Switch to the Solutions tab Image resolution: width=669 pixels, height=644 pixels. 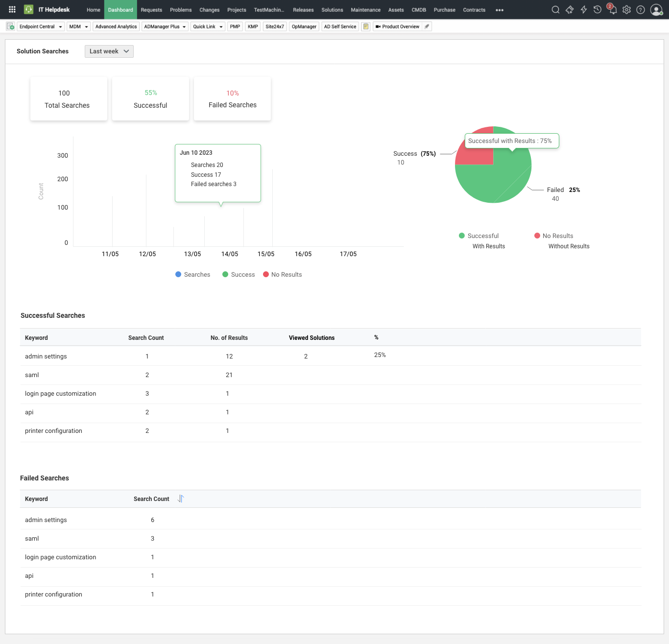coord(332,10)
